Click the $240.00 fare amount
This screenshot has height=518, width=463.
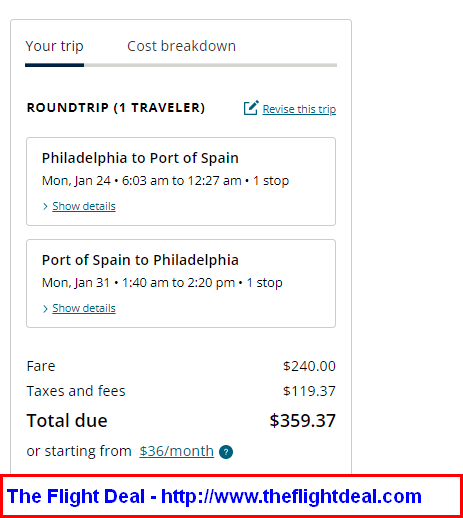[309, 366]
